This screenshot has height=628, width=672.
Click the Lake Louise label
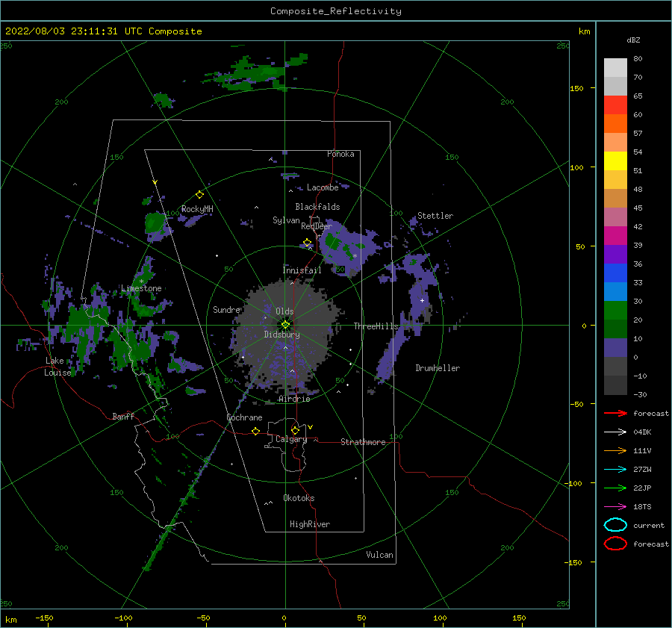coord(57,367)
